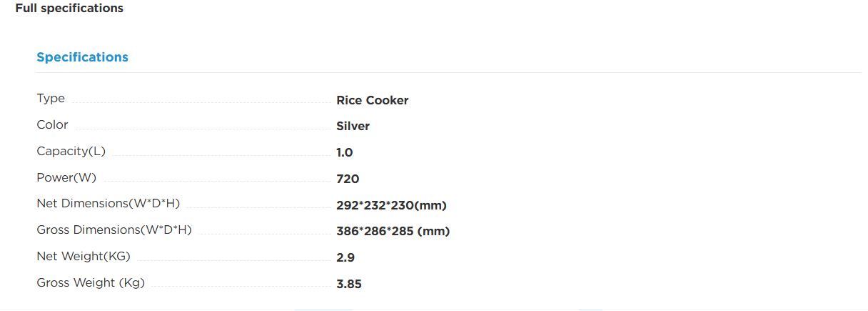Click the Color label
The width and height of the screenshot is (868, 311).
point(52,125)
